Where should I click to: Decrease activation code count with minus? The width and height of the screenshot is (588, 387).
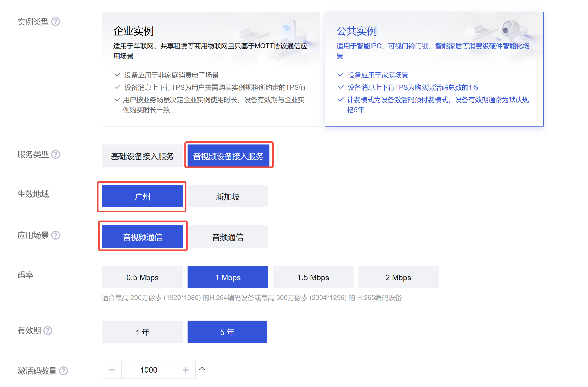[x=112, y=370]
